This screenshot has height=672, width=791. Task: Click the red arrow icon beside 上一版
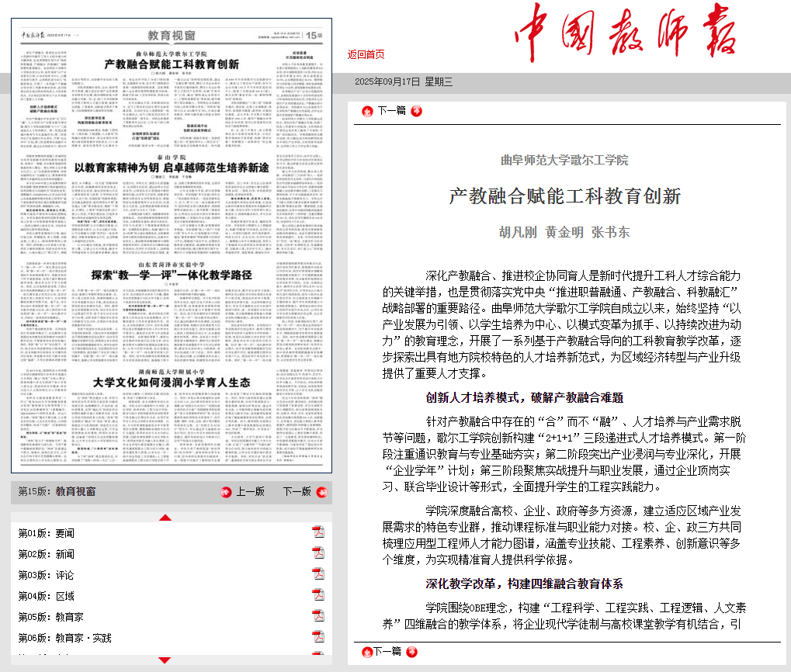tap(226, 492)
